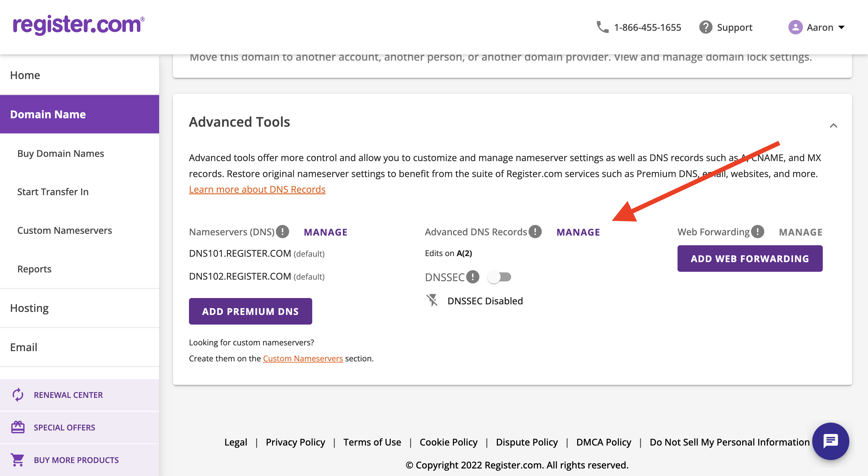Open Cookie Policy footer link
Screen dimensions: 868x476
pyautogui.click(x=448, y=442)
